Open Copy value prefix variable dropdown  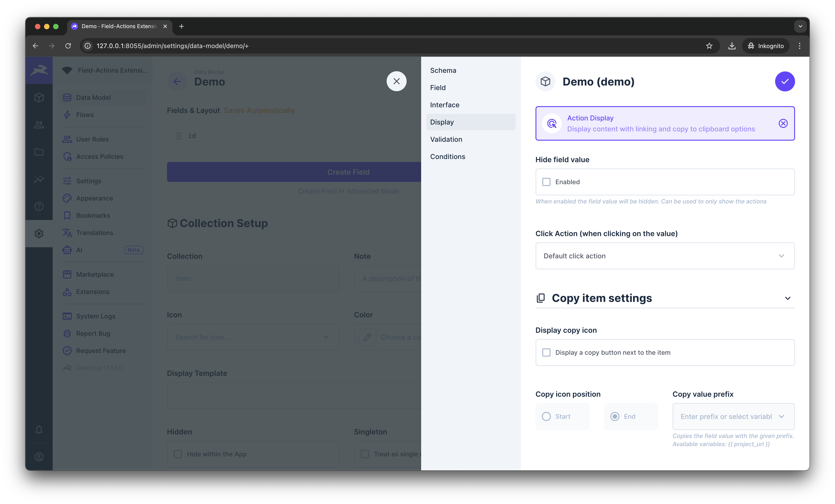point(781,416)
